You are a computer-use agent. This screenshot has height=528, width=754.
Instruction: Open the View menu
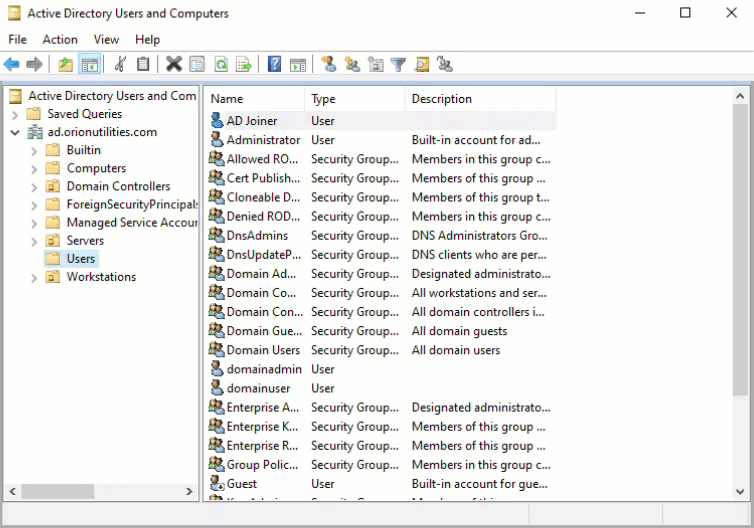click(106, 39)
